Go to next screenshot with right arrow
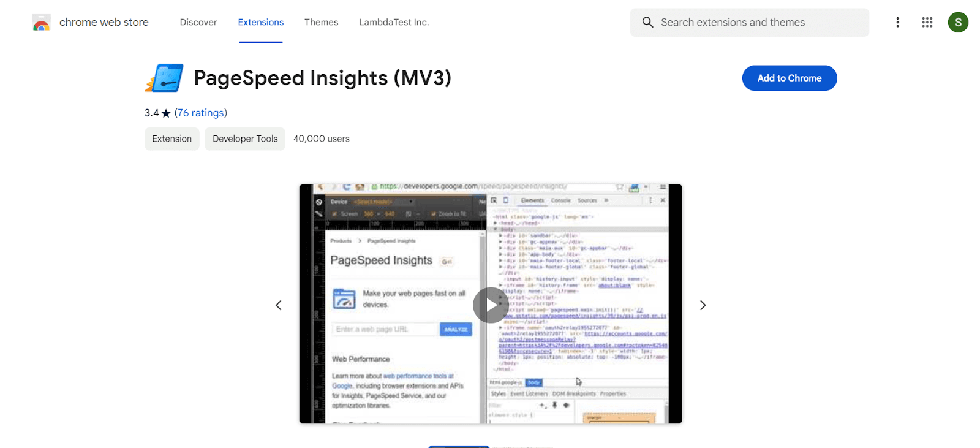Screen dimensions: 980x448 click(703, 305)
